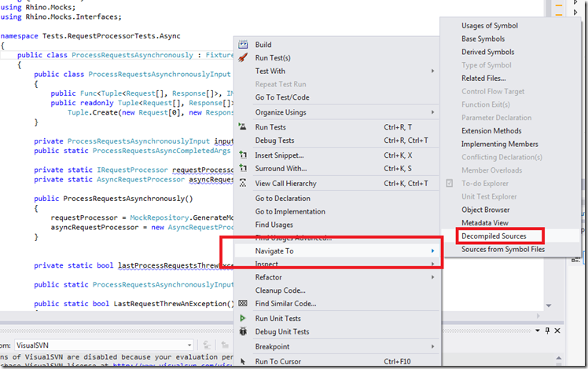Image resolution: width=588 pixels, height=369 pixels.
Task: Open the output panel window options arrow
Action: (x=538, y=331)
